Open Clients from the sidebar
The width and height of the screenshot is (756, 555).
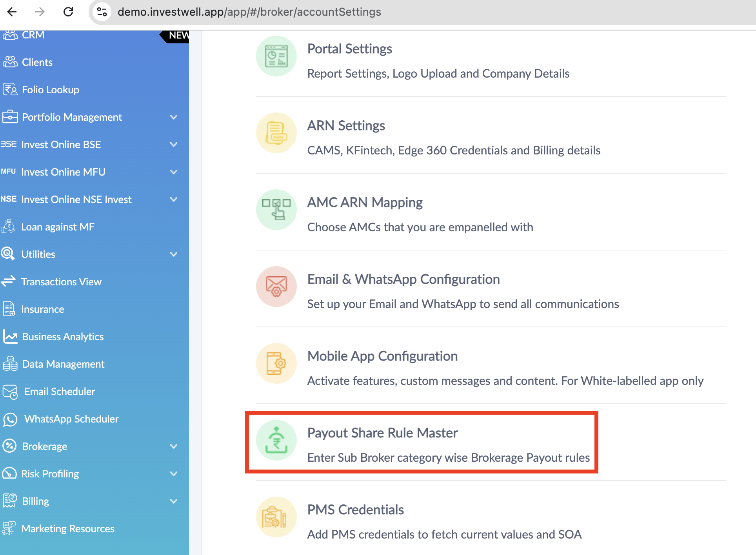pos(37,62)
